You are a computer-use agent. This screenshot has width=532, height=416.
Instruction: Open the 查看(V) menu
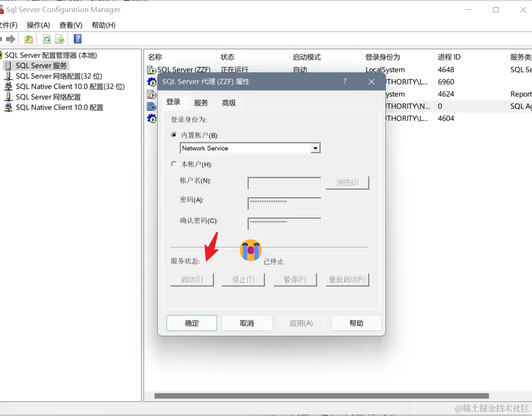click(71, 25)
